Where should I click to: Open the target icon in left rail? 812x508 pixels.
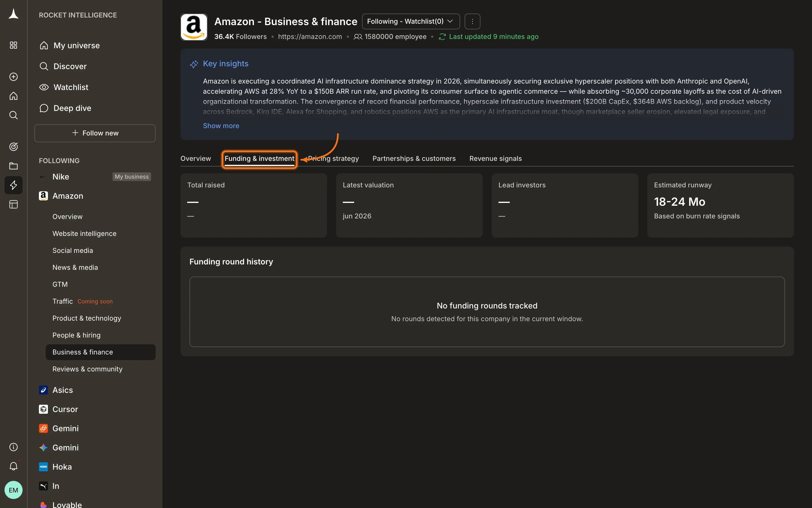tap(14, 146)
